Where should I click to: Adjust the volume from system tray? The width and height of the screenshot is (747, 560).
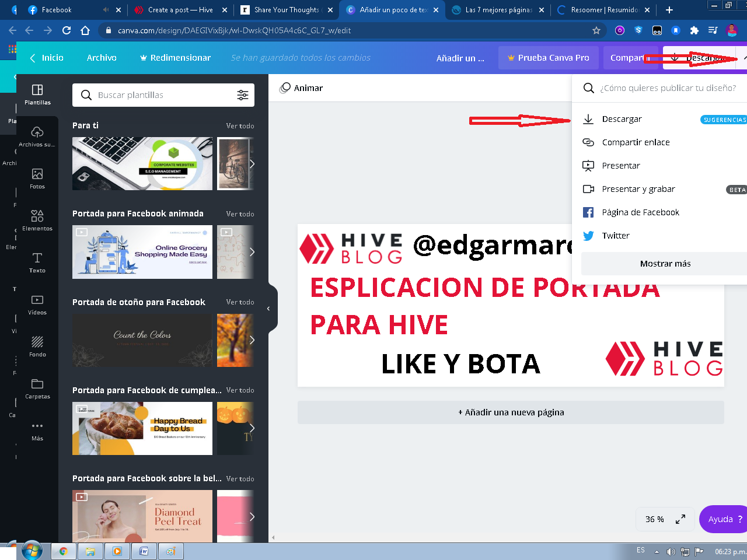[x=671, y=551]
